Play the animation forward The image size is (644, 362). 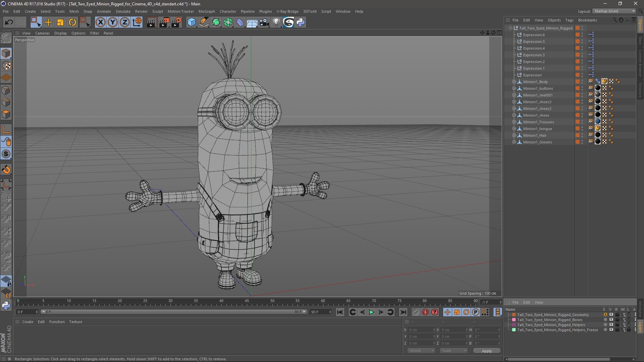point(371,312)
